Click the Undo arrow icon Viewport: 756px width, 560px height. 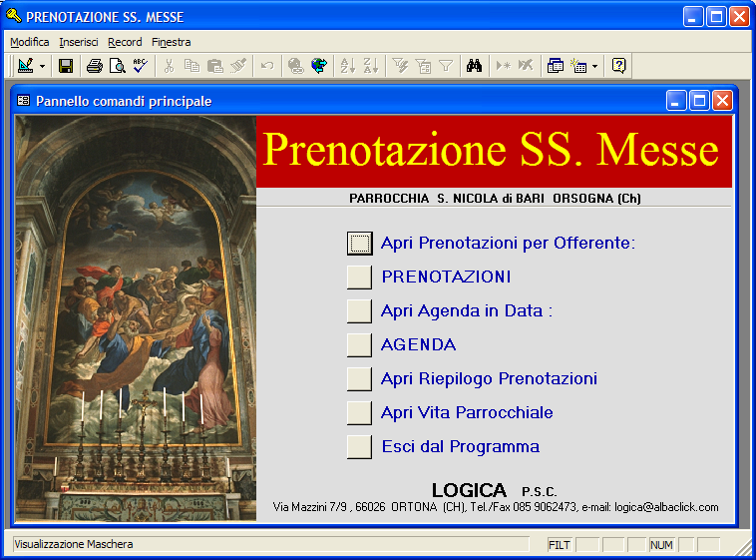pyautogui.click(x=267, y=65)
